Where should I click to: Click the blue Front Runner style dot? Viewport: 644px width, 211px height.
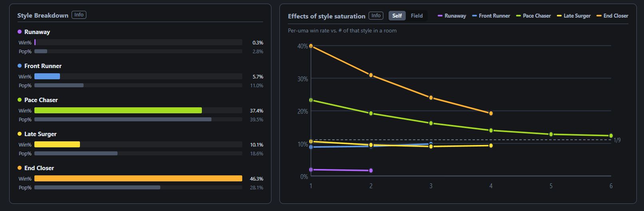pyautogui.click(x=20, y=66)
